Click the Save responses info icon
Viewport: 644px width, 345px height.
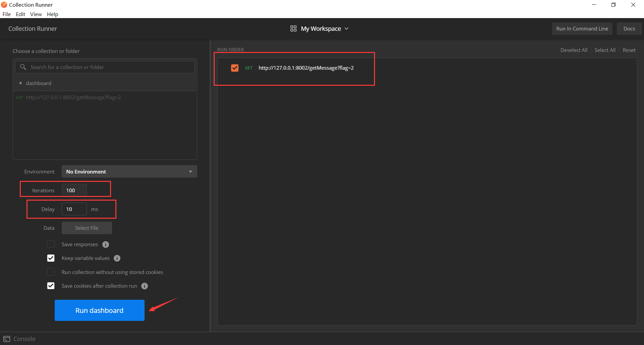pyautogui.click(x=106, y=245)
